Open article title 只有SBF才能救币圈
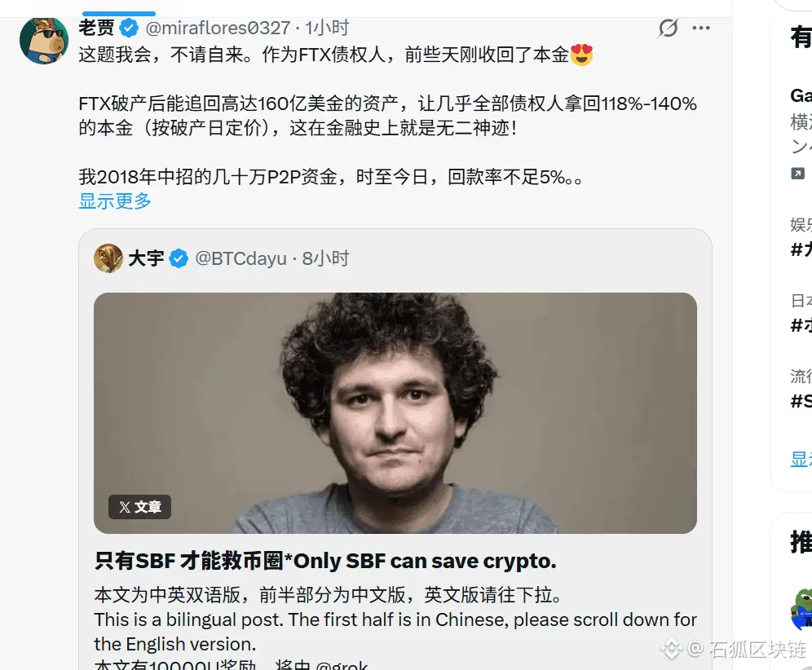This screenshot has height=670, width=812. coord(325,561)
